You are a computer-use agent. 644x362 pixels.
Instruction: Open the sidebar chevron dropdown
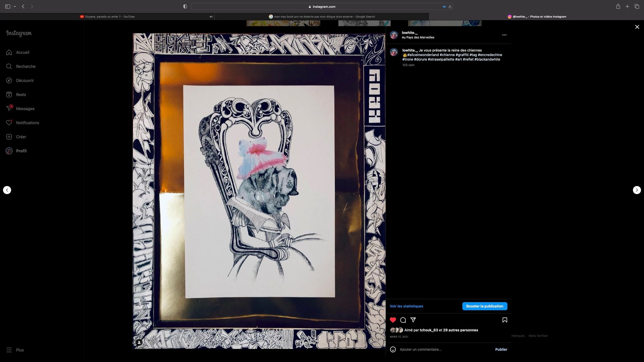pos(14,6)
